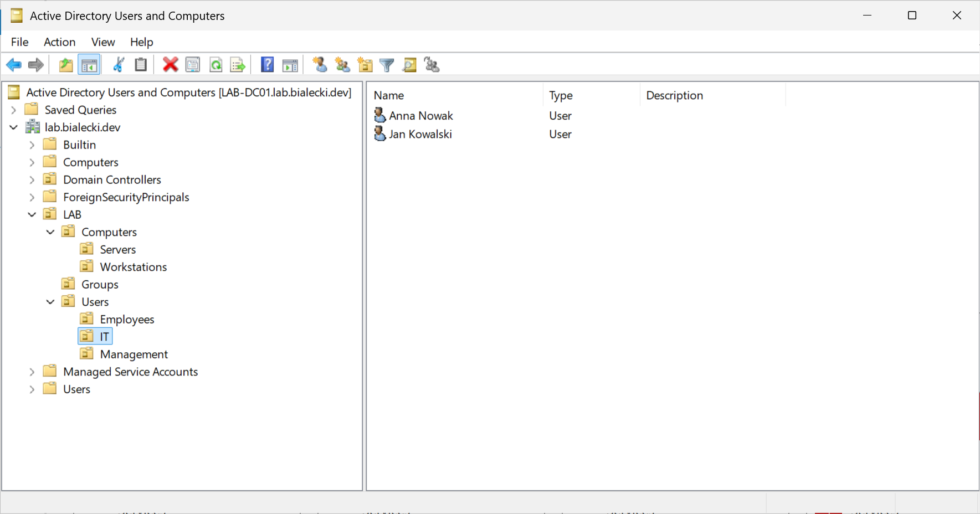
Task: Select the Servers OU
Action: (117, 250)
